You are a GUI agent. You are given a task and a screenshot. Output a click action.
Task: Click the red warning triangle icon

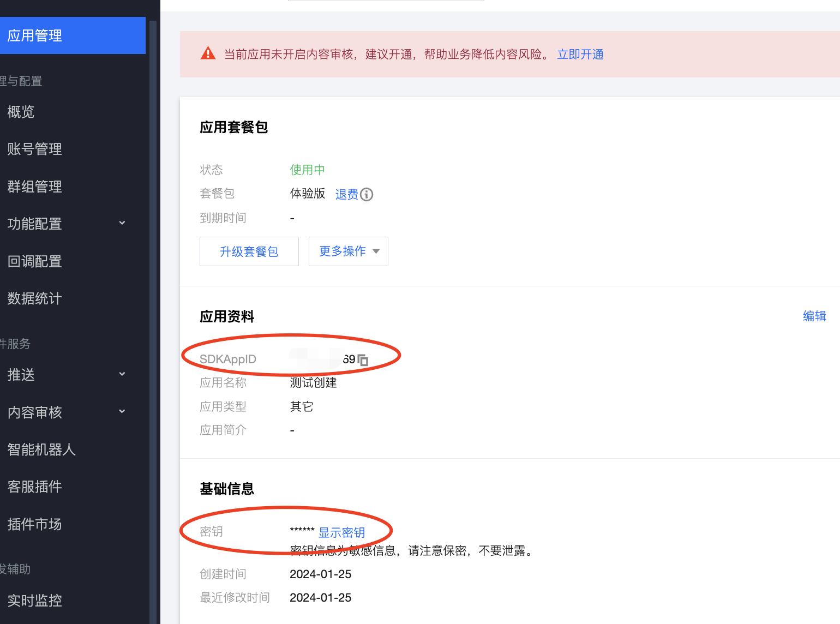point(208,53)
